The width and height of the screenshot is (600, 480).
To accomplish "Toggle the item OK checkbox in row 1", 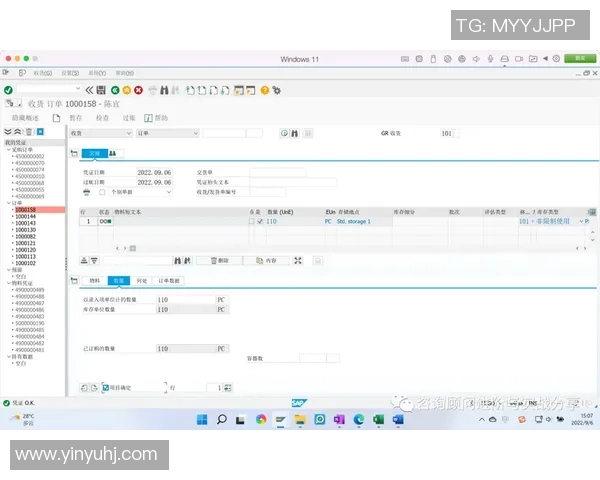I will coord(259,221).
